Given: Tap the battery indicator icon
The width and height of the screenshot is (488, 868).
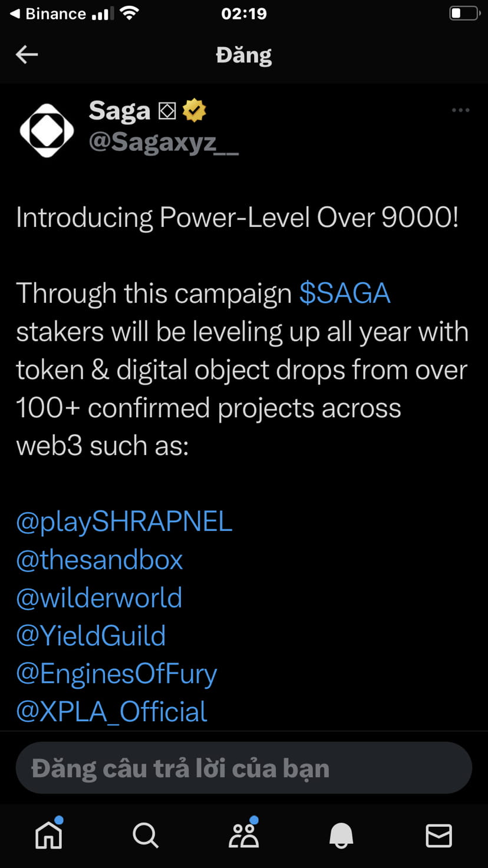Looking at the screenshot, I should point(464,13).
